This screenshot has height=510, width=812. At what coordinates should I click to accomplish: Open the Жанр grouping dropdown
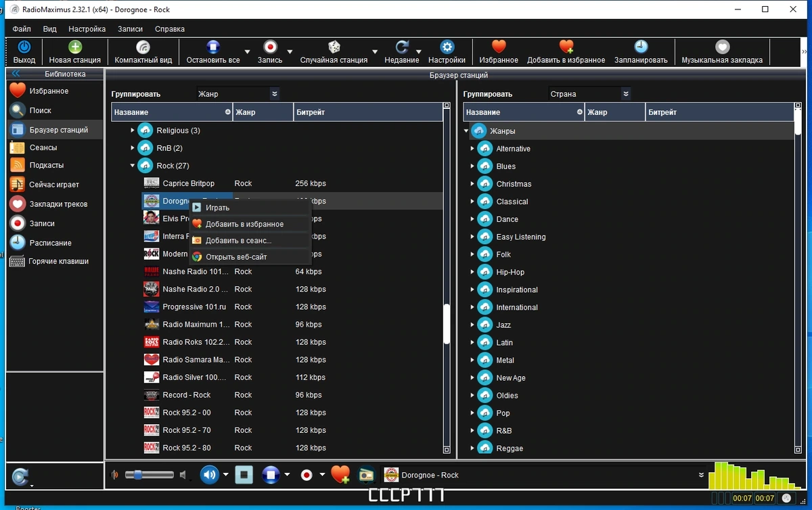click(x=238, y=94)
